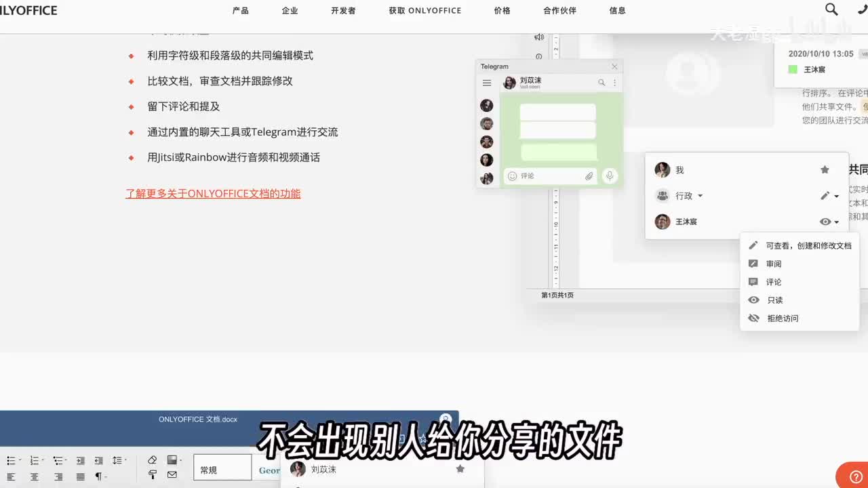Expand the 行政 group dropdown

[700, 196]
